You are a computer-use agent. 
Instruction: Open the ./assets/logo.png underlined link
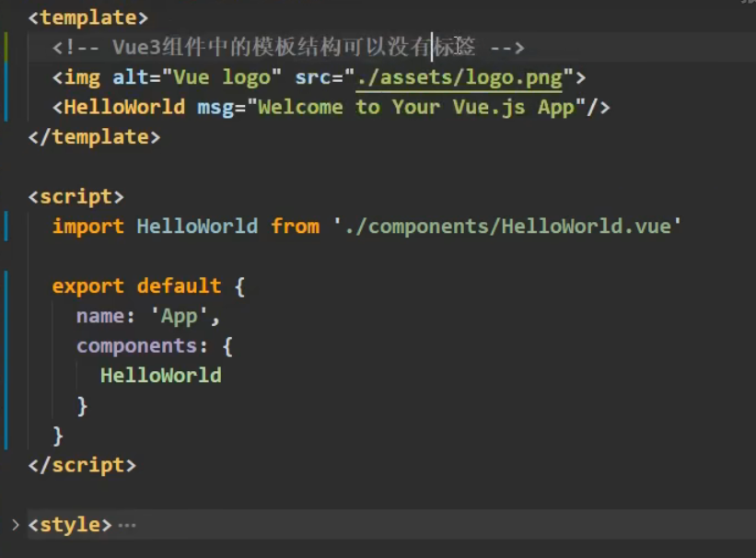[x=459, y=77]
